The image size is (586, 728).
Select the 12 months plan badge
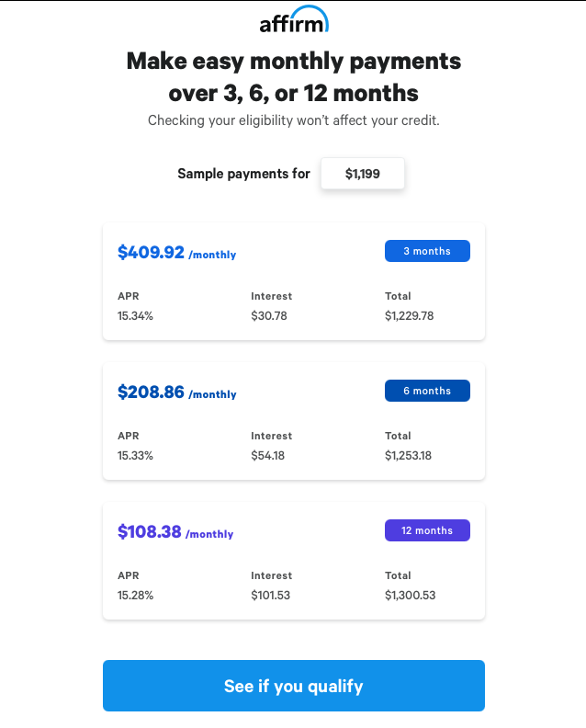pyautogui.click(x=427, y=530)
